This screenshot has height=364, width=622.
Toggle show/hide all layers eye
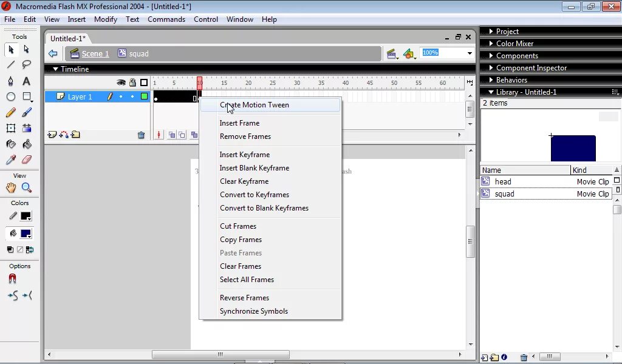pyautogui.click(x=121, y=83)
